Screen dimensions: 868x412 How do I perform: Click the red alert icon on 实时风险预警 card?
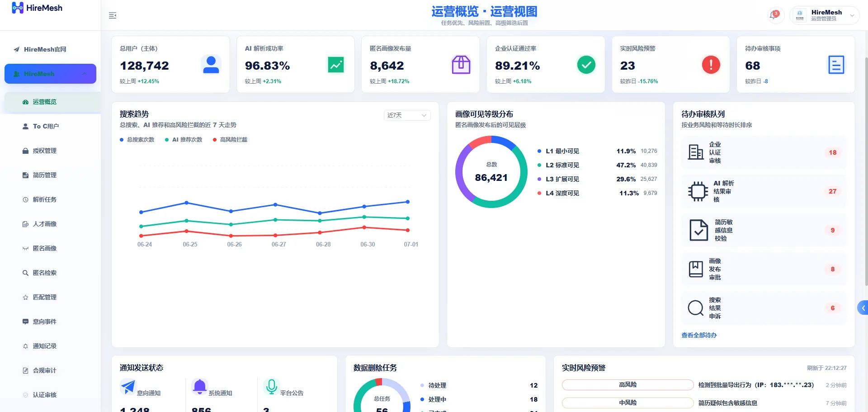click(x=711, y=65)
